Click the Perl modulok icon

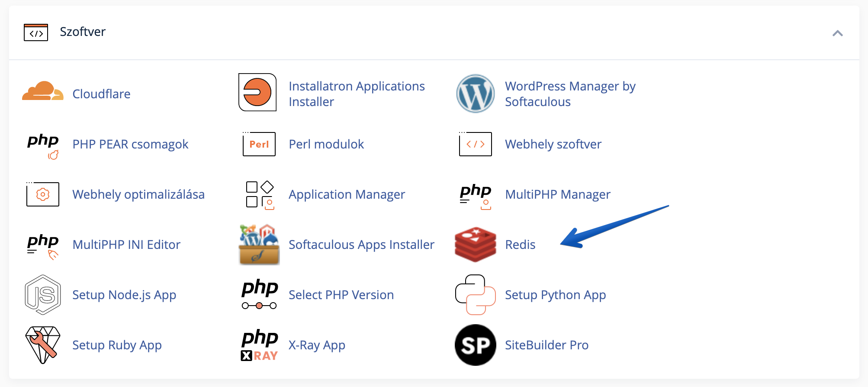click(259, 144)
